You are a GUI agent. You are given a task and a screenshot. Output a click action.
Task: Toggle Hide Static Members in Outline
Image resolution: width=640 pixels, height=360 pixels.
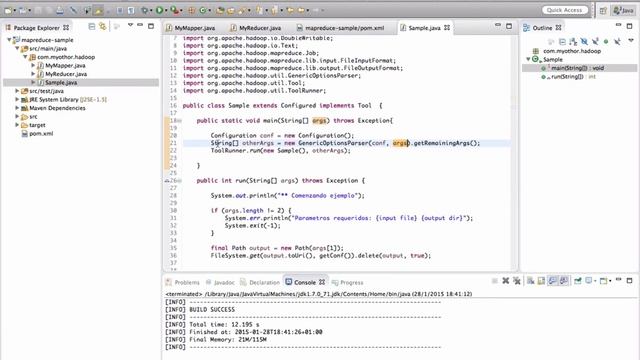595,41
